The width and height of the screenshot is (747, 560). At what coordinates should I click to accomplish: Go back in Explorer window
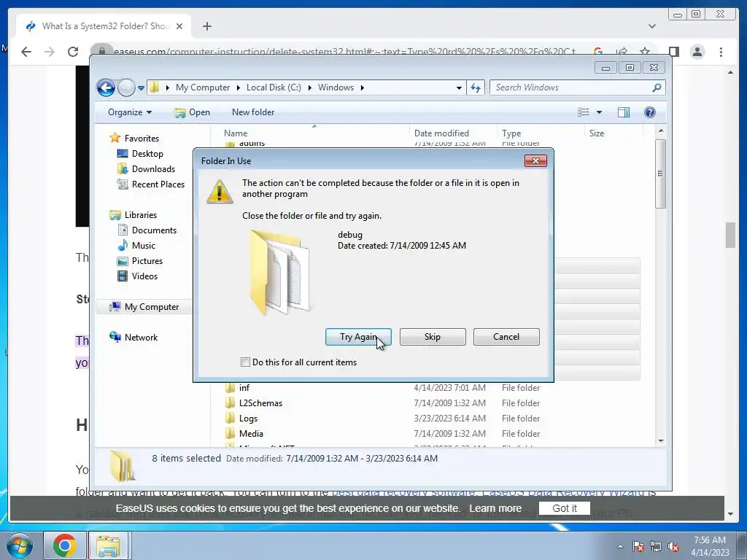pyautogui.click(x=106, y=87)
